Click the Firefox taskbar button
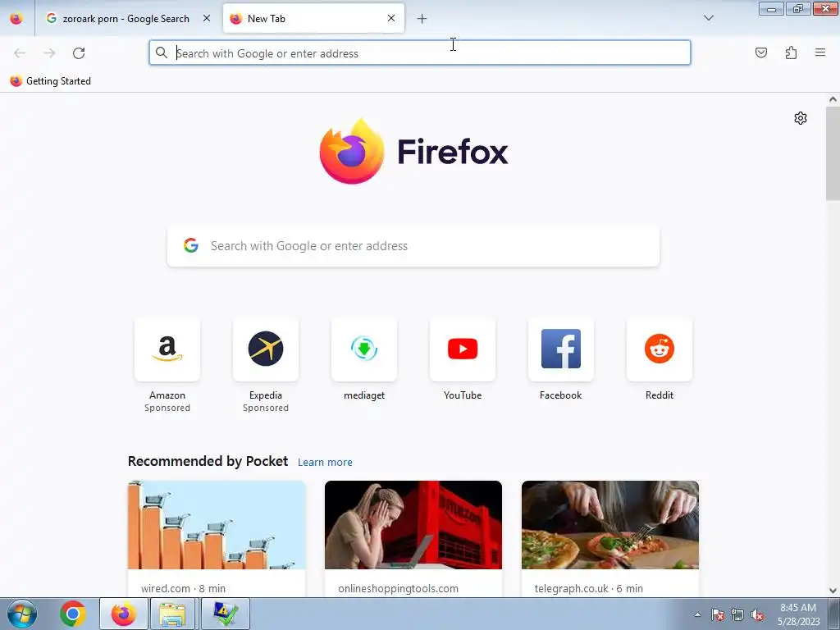This screenshot has height=630, width=840. click(x=124, y=614)
